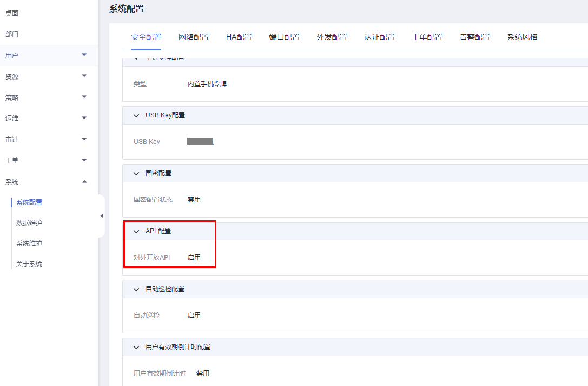Expand the 用户 menu arrow
Image resolution: width=588 pixels, height=386 pixels.
coord(84,55)
